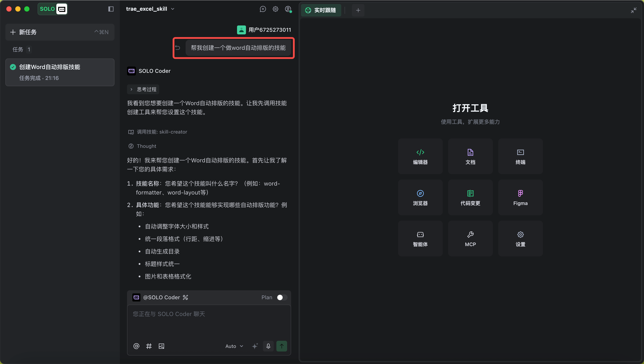Open the trae_excel_skill project dropdown
This screenshot has height=364, width=644.
[x=150, y=9]
